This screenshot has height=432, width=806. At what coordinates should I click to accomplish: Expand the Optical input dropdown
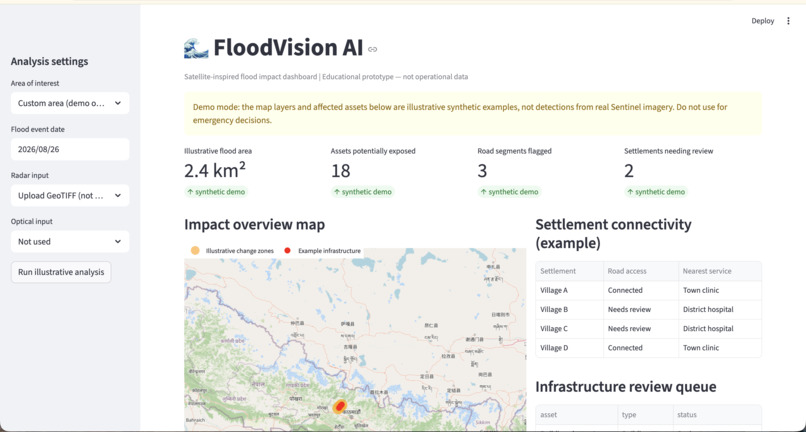tap(70, 241)
